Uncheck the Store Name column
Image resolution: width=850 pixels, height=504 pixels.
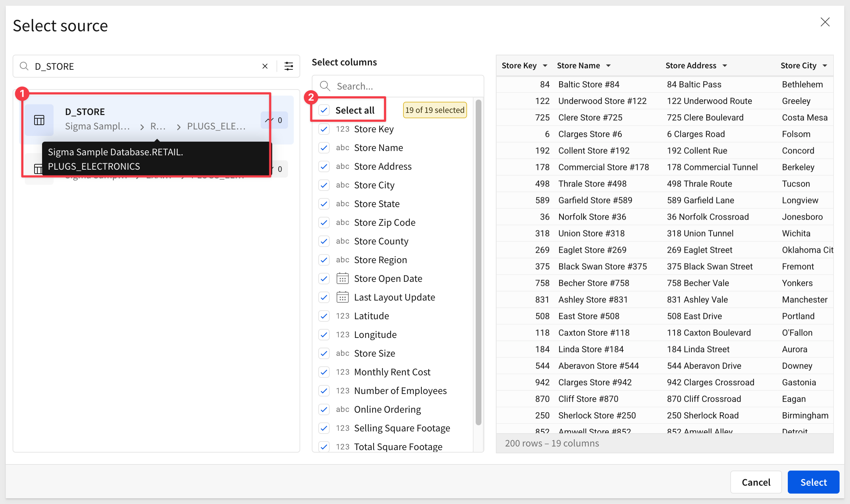(x=324, y=148)
